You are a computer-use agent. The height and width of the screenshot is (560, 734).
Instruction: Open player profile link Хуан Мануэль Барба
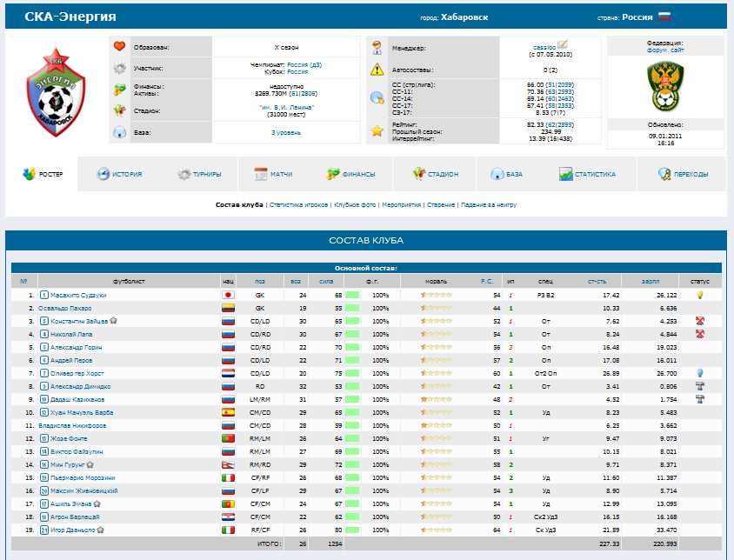pyautogui.click(x=81, y=412)
